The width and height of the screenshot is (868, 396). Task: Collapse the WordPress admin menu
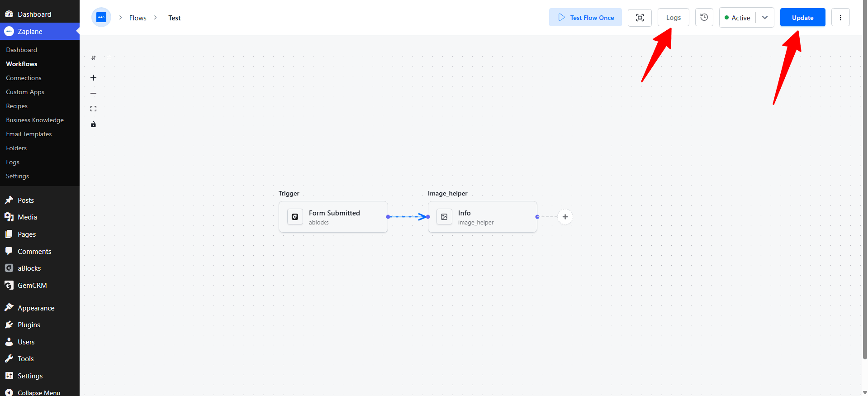(x=40, y=392)
